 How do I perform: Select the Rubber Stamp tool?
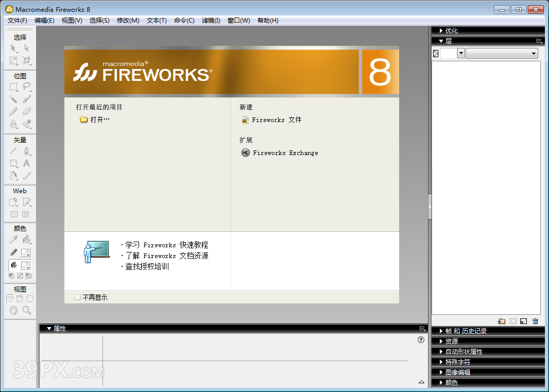[x=26, y=124]
